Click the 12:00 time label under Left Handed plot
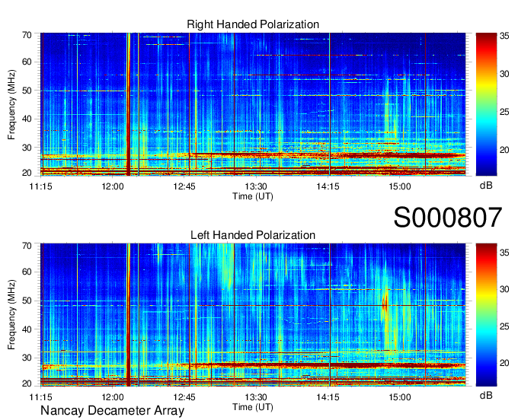The height and width of the screenshot is (420, 518). [x=113, y=397]
